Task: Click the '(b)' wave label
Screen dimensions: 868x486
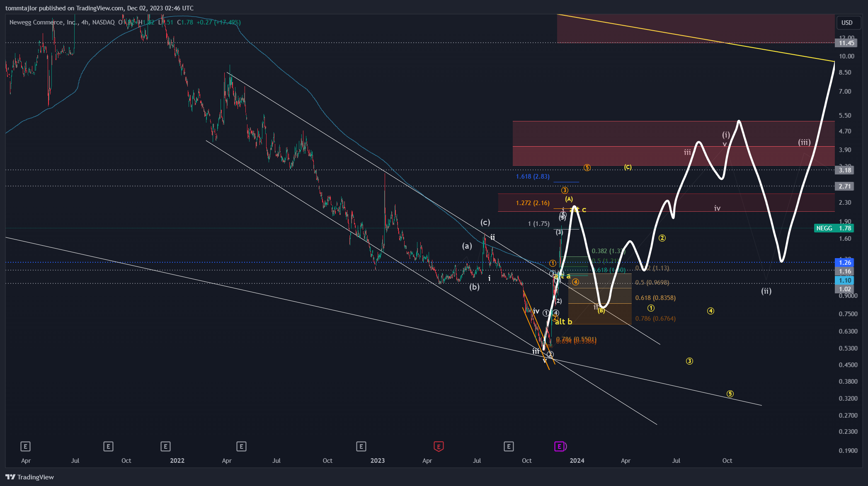Action: [475, 287]
